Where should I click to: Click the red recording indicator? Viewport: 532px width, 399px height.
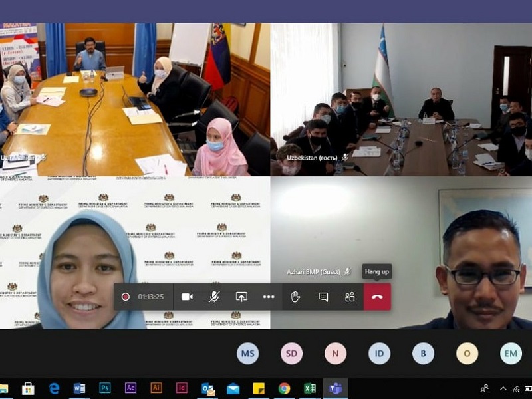click(x=126, y=297)
